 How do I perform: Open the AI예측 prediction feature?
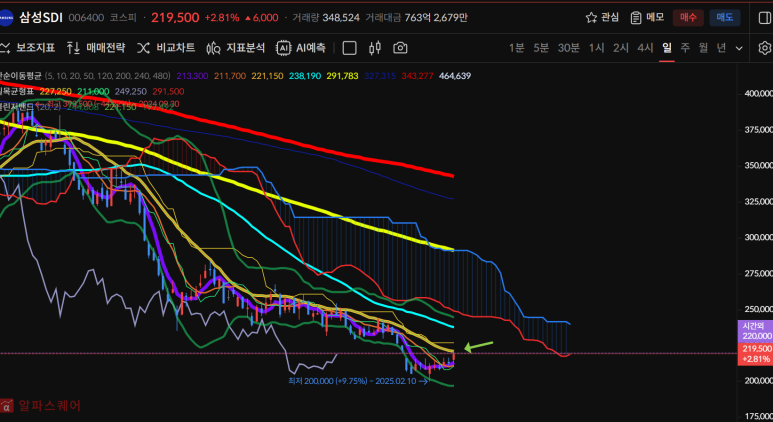301,48
